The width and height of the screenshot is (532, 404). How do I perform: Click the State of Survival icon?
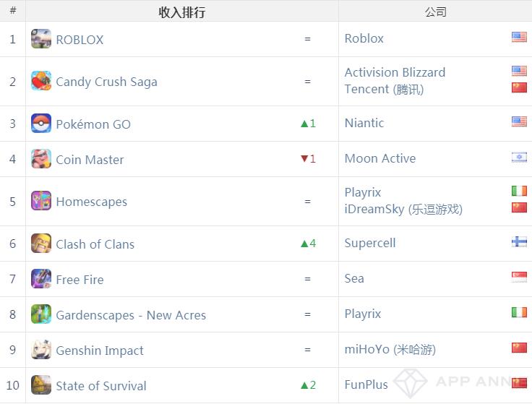[x=41, y=384]
